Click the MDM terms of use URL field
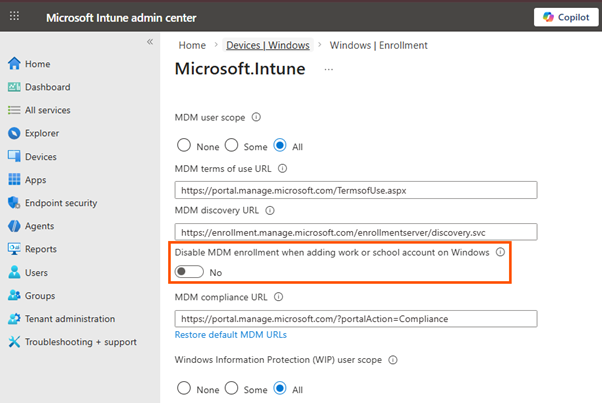 point(356,190)
